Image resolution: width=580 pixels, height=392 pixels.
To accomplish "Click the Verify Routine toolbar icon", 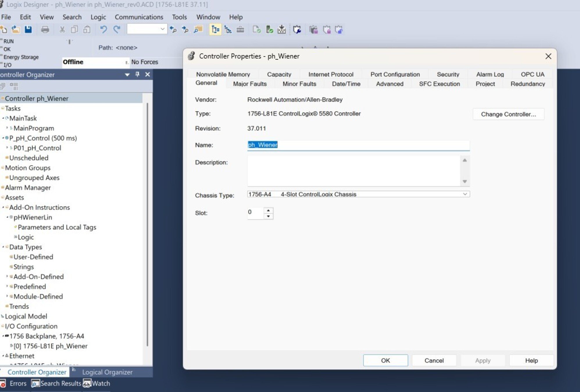I will tap(257, 30).
